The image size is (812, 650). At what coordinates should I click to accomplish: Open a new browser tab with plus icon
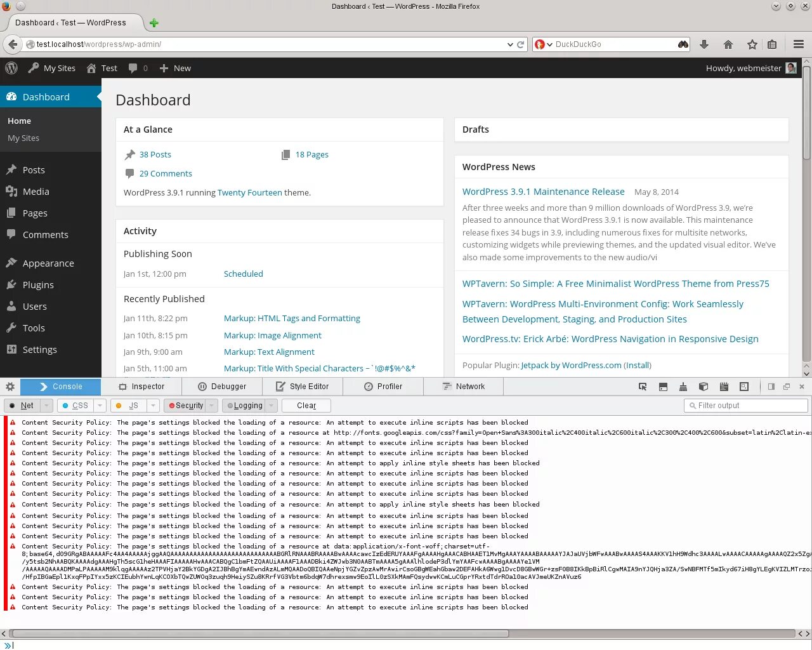click(x=154, y=23)
